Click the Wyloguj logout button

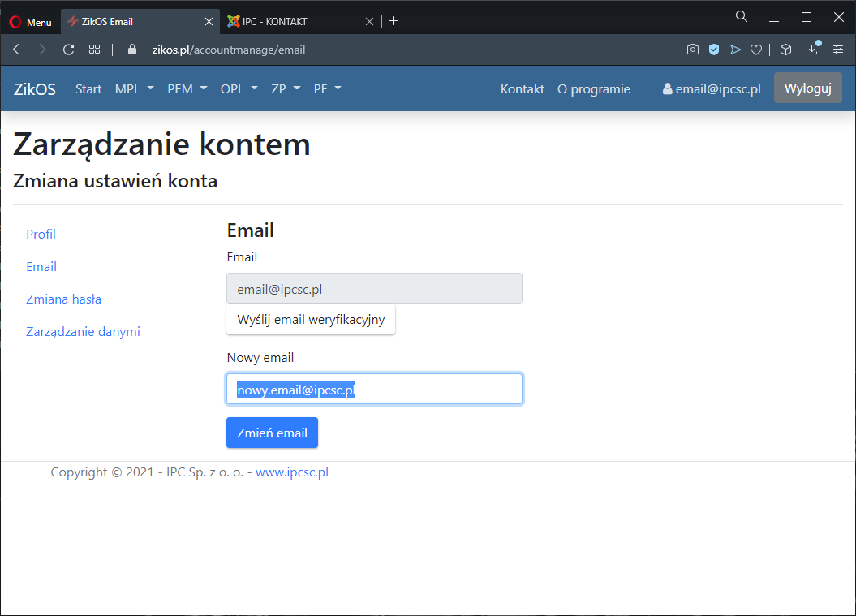point(807,88)
